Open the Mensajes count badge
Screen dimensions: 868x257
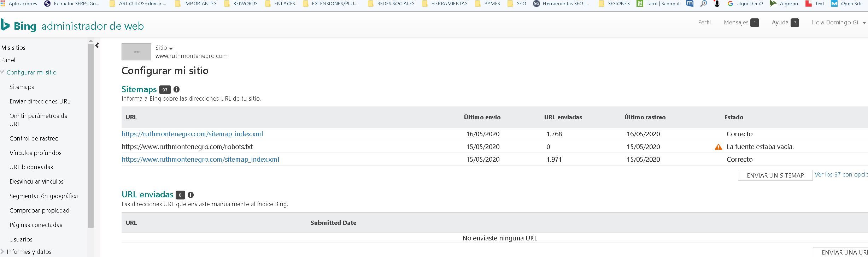pos(755,23)
